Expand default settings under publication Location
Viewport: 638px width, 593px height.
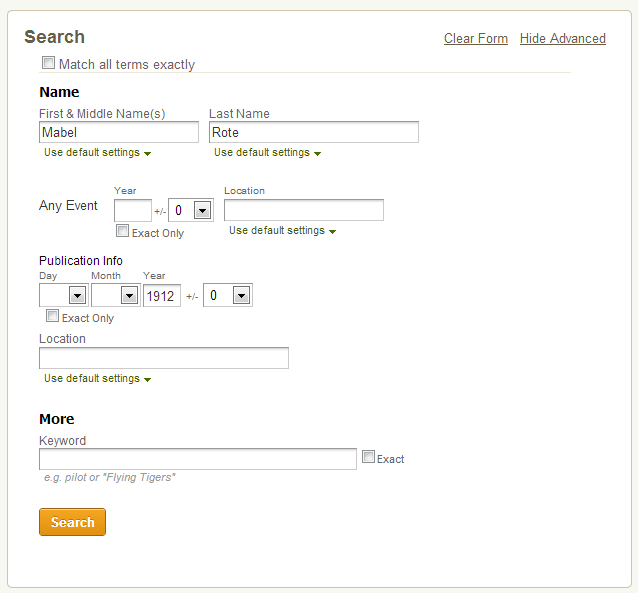tap(97, 379)
